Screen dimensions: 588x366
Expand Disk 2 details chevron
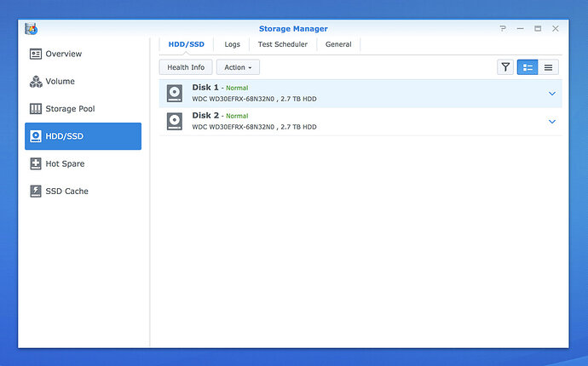click(552, 122)
